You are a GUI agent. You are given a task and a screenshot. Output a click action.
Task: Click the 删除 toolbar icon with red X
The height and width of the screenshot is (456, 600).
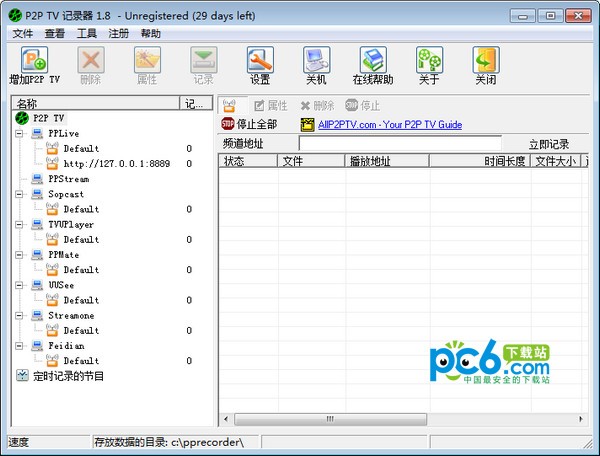coord(91,60)
